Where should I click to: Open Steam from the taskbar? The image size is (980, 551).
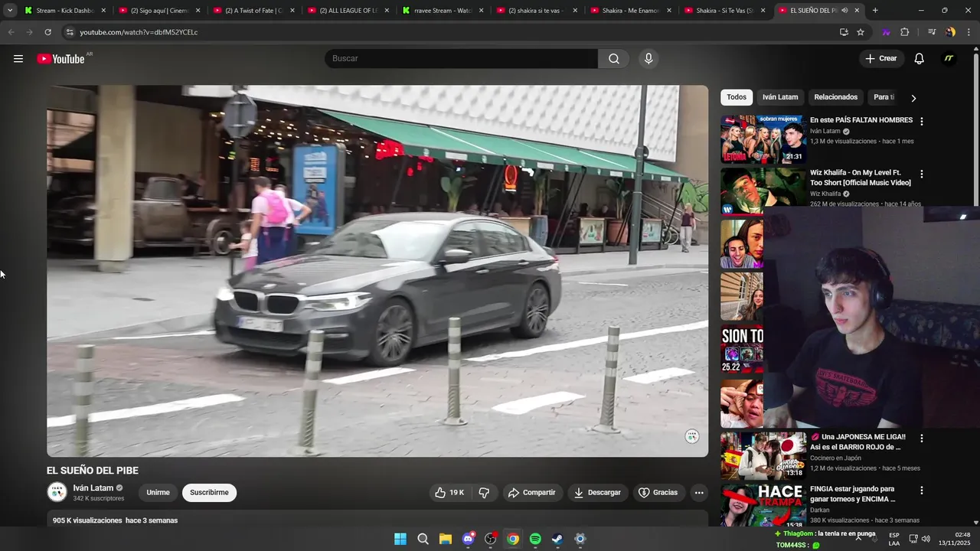tap(557, 539)
